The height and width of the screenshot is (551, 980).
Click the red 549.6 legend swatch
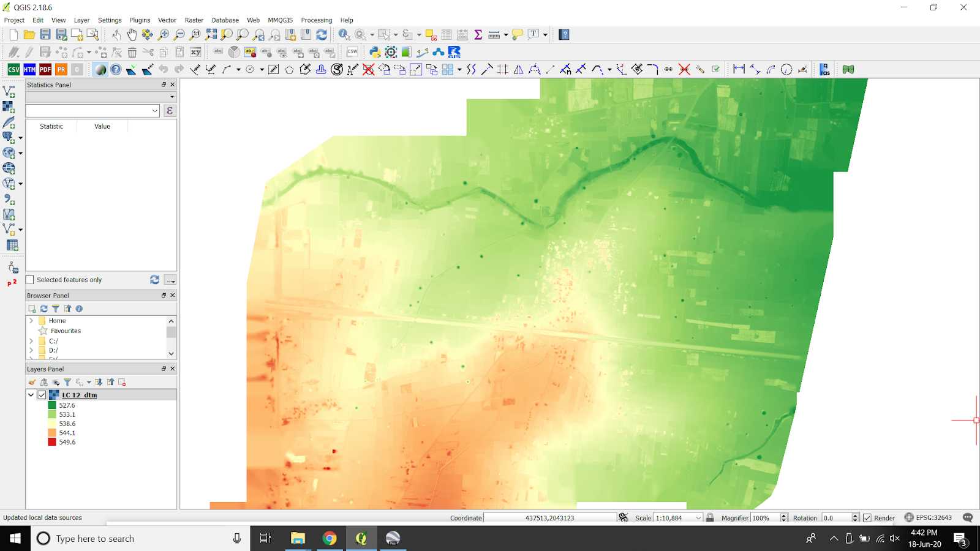[x=52, y=442]
